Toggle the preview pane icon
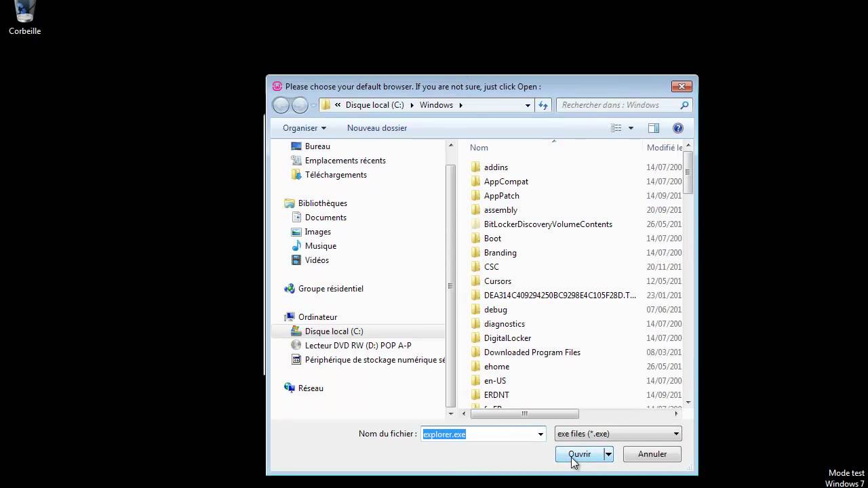 coord(654,128)
